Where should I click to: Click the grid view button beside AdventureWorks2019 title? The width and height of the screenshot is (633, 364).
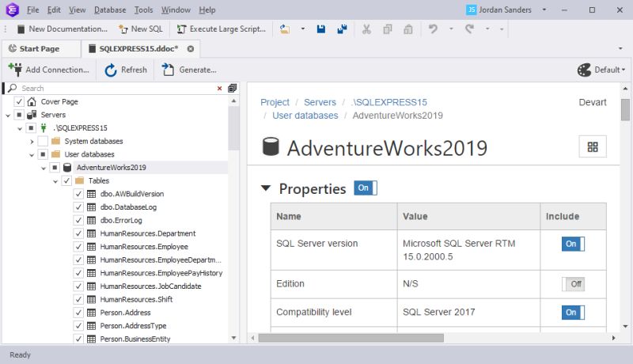click(593, 147)
